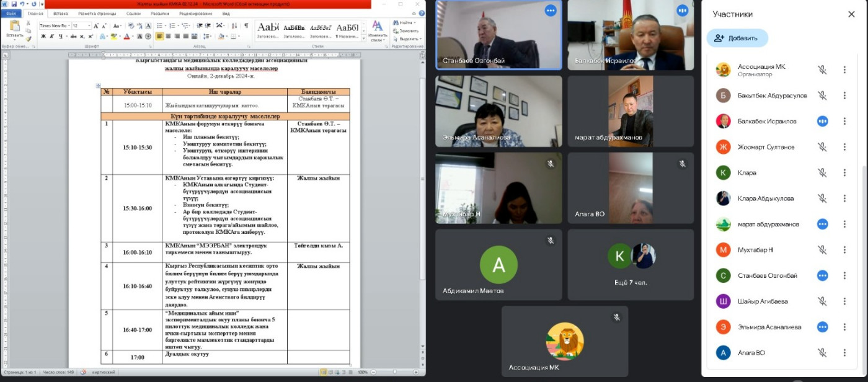
Task: Expand the Word styles gallery
Action: 363,38
